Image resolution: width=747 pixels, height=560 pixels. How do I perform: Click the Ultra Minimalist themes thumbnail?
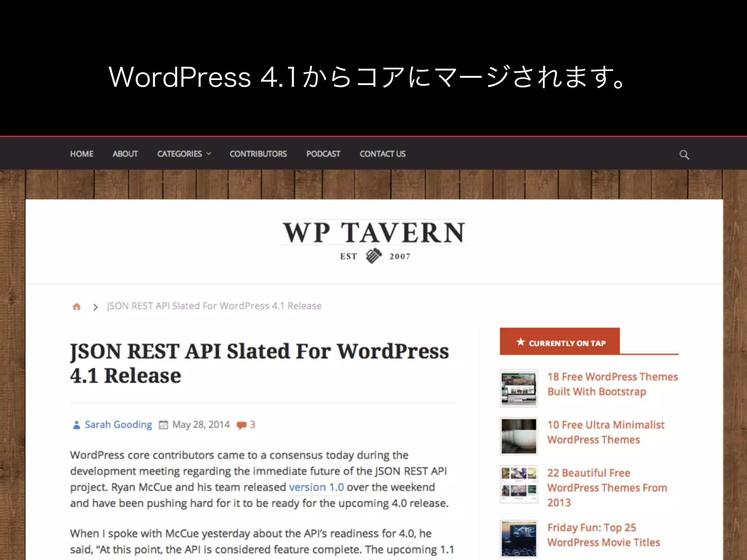tap(519, 436)
